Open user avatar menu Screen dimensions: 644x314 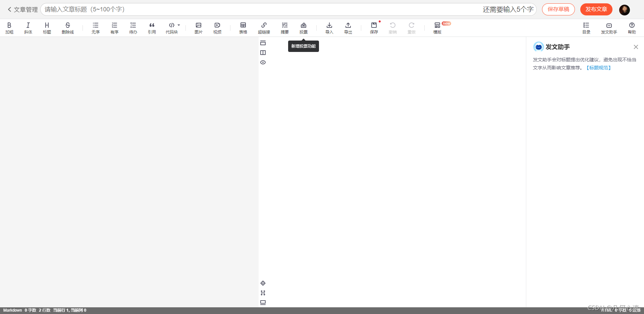click(x=625, y=10)
